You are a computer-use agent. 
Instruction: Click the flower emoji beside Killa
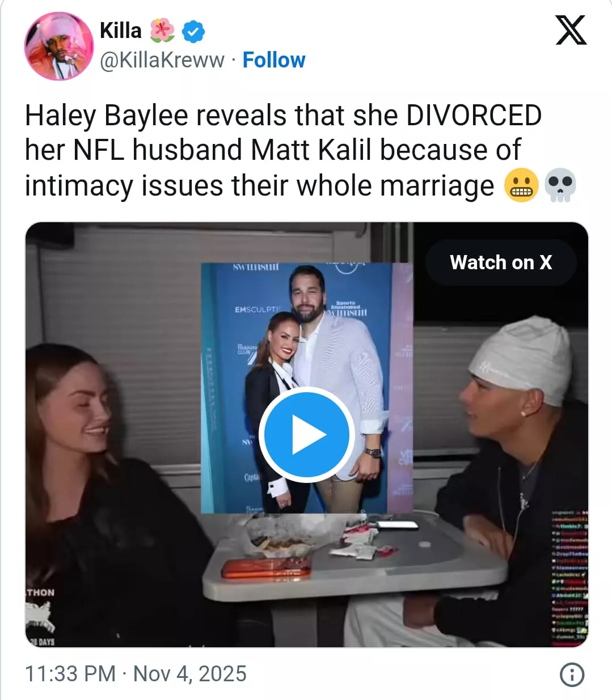point(162,31)
